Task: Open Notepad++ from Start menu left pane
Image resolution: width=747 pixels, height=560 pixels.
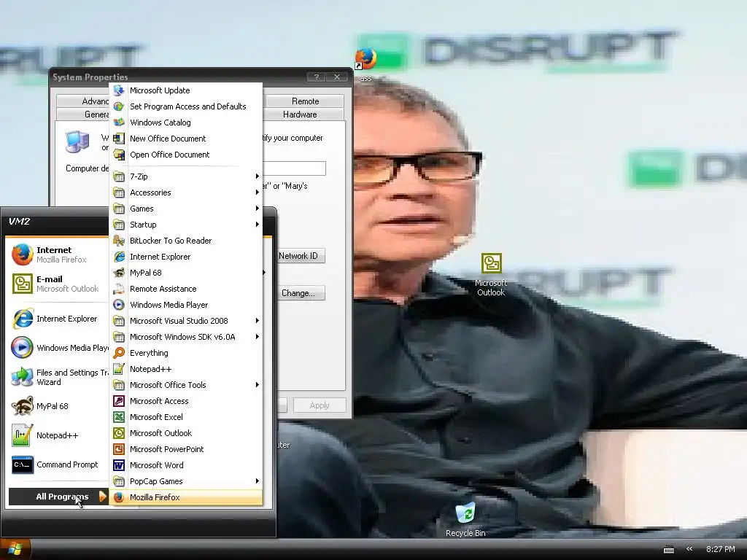Action: click(58, 435)
